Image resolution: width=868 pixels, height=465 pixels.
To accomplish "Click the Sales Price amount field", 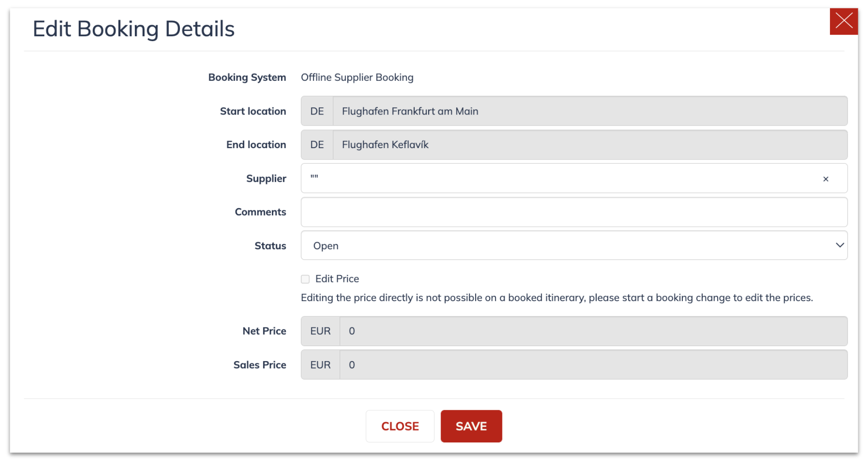I will coord(593,365).
